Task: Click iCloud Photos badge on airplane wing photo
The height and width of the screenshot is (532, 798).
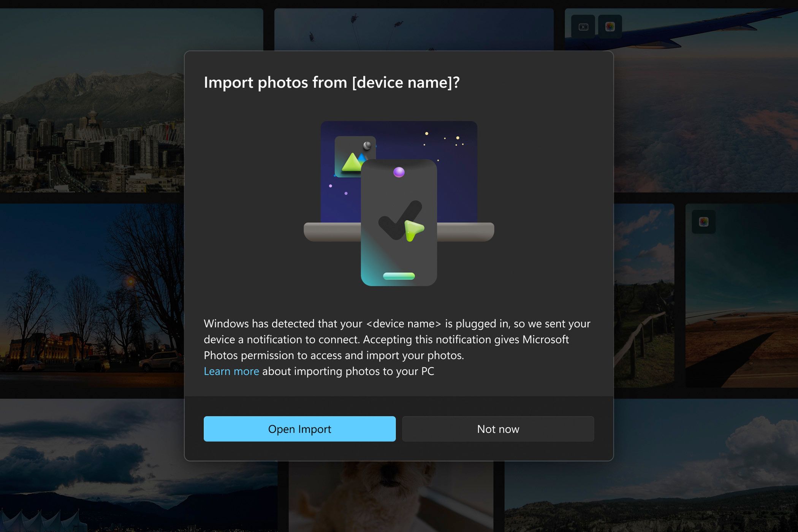Action: [x=610, y=27]
